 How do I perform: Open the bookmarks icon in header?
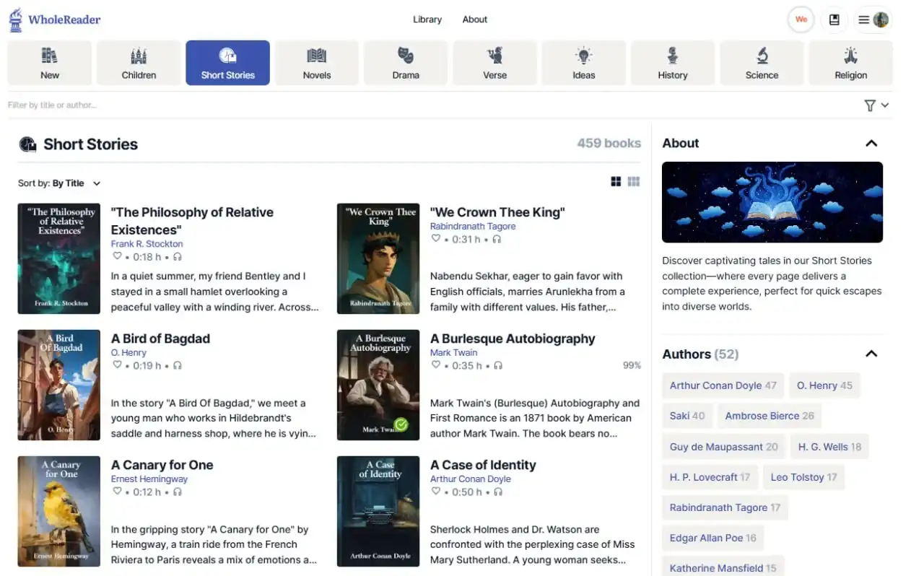coord(834,20)
